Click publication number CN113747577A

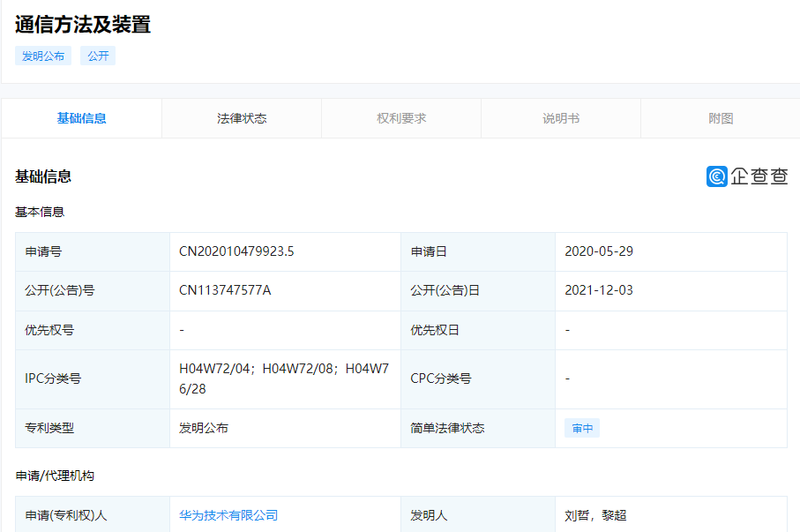(x=225, y=290)
